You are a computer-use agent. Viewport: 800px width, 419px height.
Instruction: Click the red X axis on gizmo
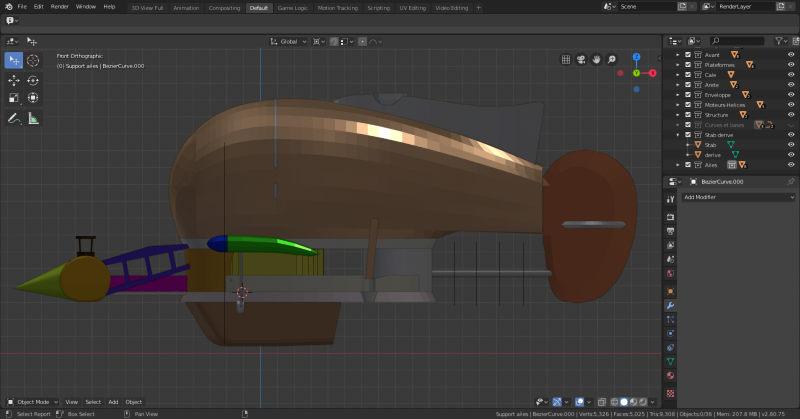click(652, 73)
